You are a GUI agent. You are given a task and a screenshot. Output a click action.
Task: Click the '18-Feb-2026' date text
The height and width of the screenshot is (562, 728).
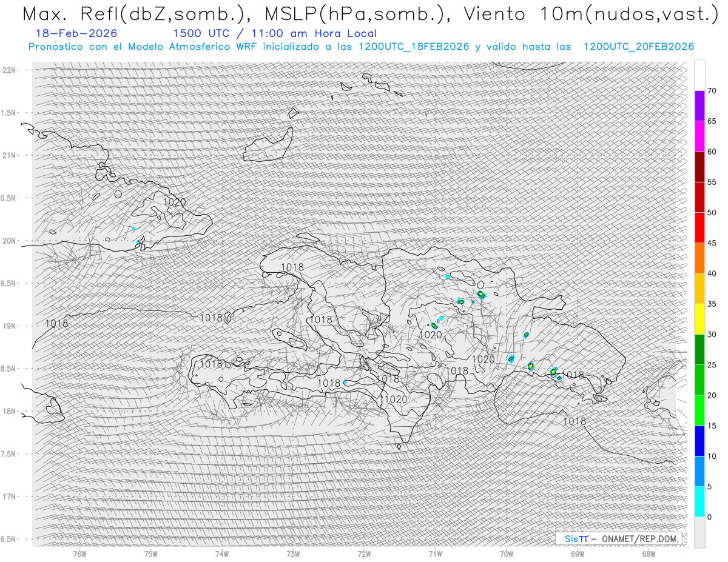click(76, 33)
